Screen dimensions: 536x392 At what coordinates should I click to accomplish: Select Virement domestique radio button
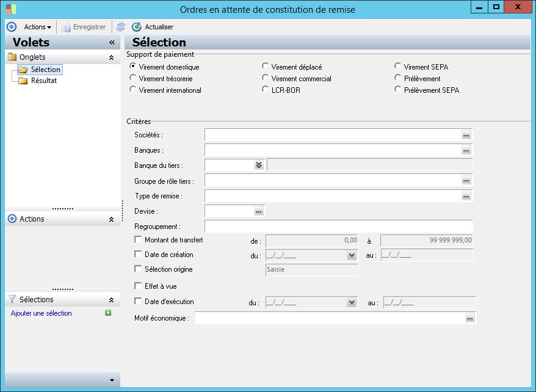click(x=132, y=65)
